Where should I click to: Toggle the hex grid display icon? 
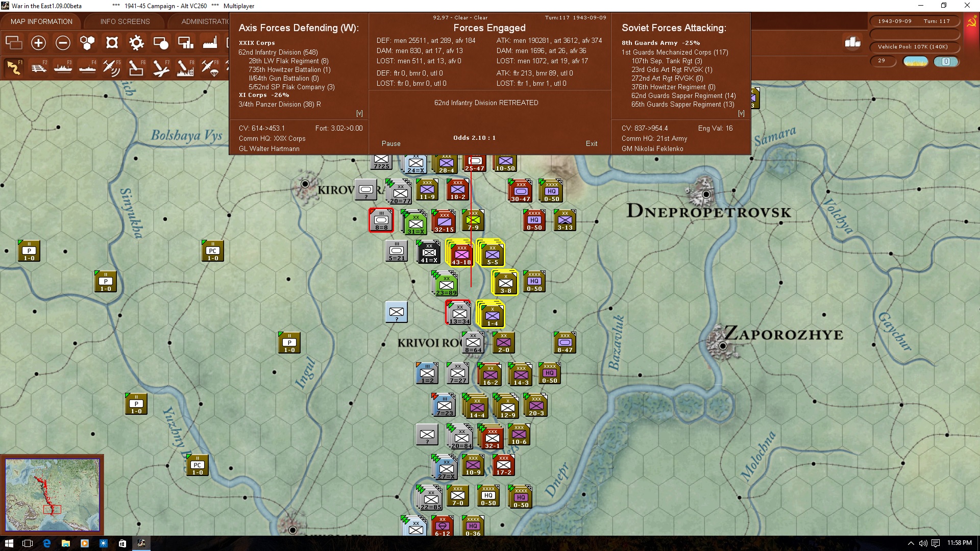[87, 43]
